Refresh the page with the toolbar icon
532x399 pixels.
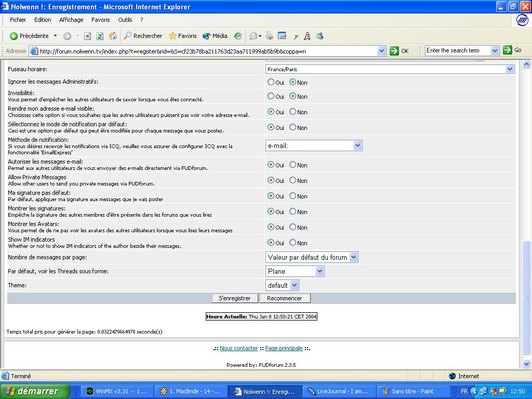pyautogui.click(x=100, y=36)
